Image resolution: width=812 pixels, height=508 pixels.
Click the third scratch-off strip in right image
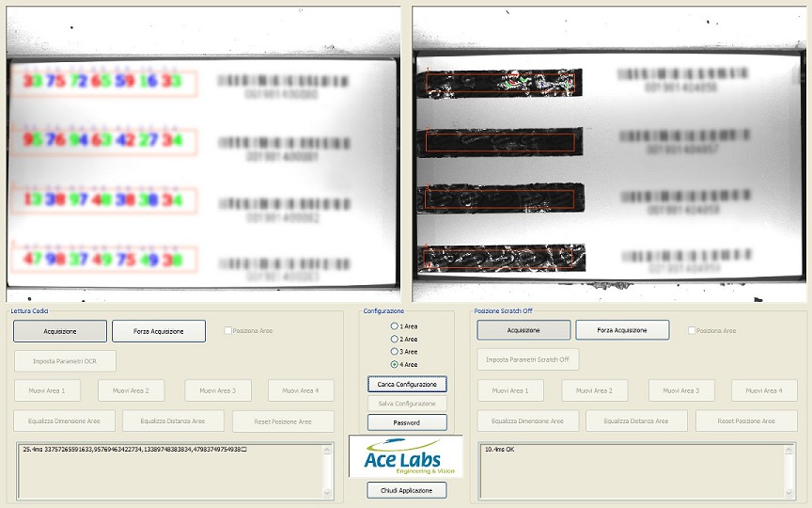click(x=501, y=198)
